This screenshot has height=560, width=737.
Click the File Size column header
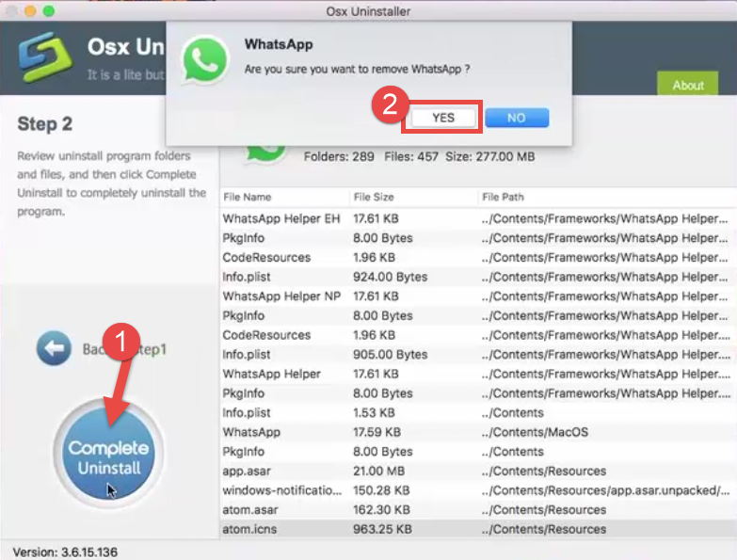pyautogui.click(x=413, y=197)
